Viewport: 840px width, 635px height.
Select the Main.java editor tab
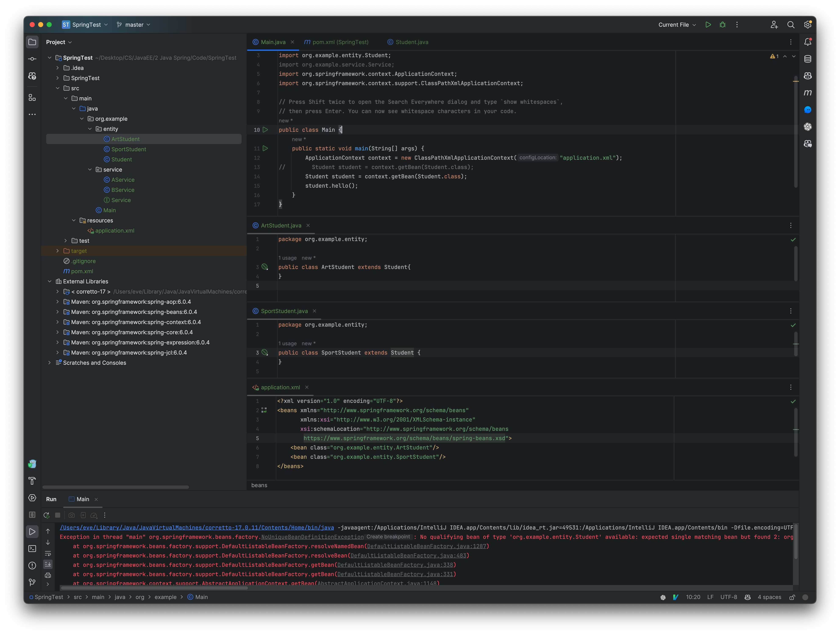click(270, 42)
